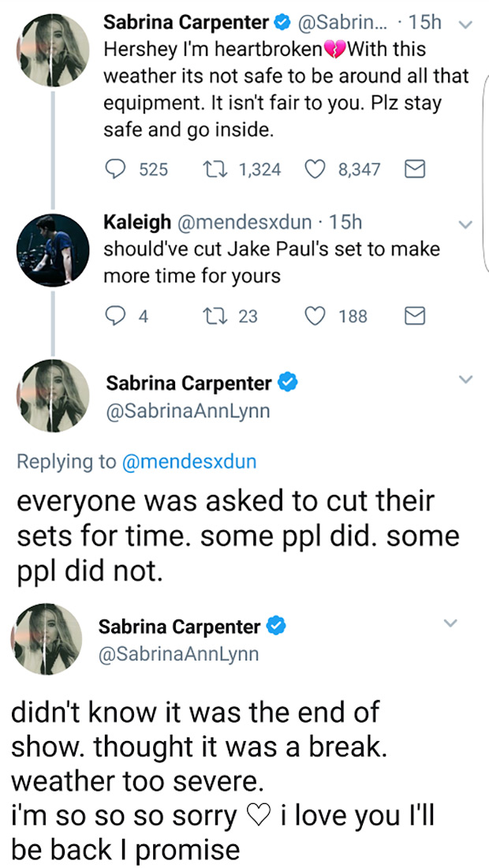Open the dropdown on Sabrina's first tweet
489x868 pixels.
(x=465, y=24)
